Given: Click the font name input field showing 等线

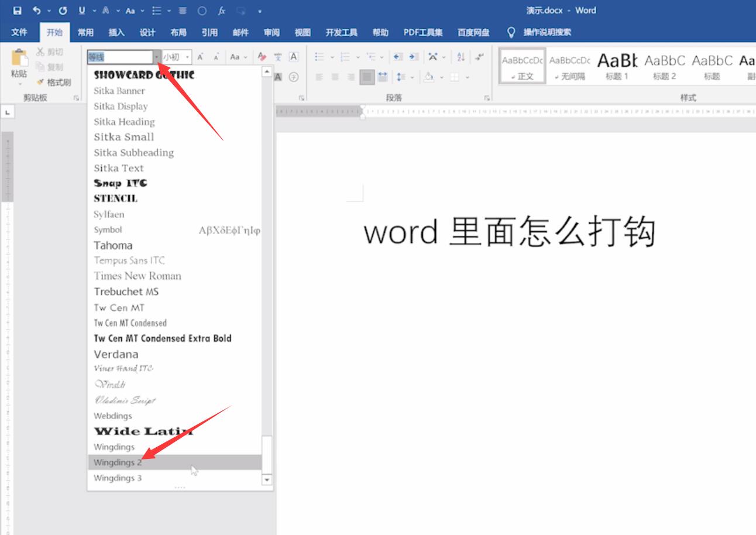Looking at the screenshot, I should (x=120, y=57).
